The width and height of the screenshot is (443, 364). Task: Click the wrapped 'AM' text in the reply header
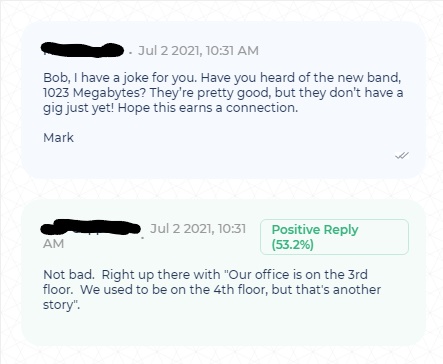(x=53, y=244)
